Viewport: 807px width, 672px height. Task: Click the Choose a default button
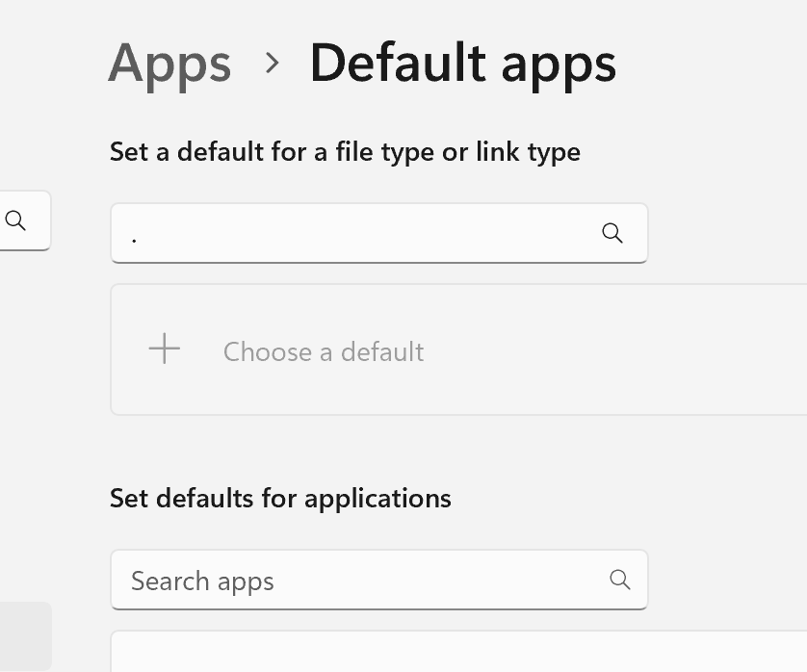click(323, 351)
